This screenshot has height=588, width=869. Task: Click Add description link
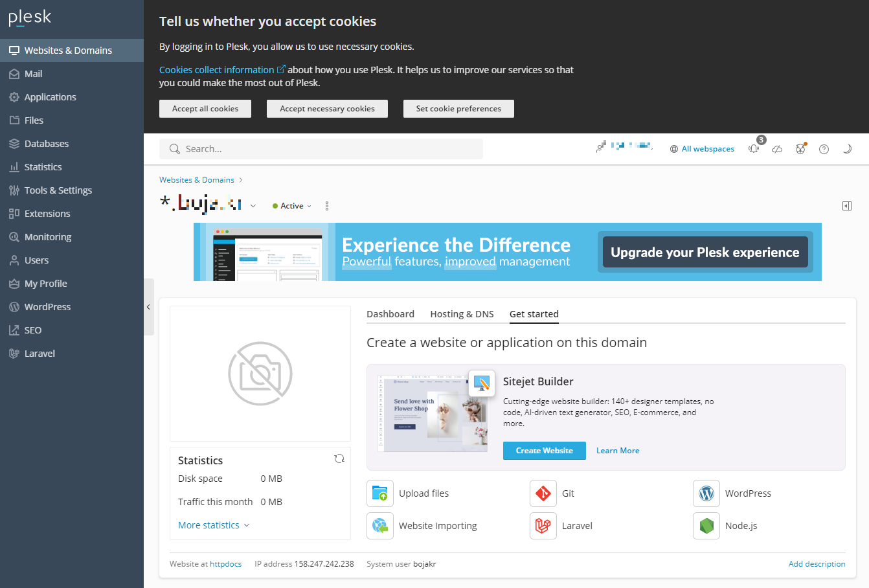point(817,564)
